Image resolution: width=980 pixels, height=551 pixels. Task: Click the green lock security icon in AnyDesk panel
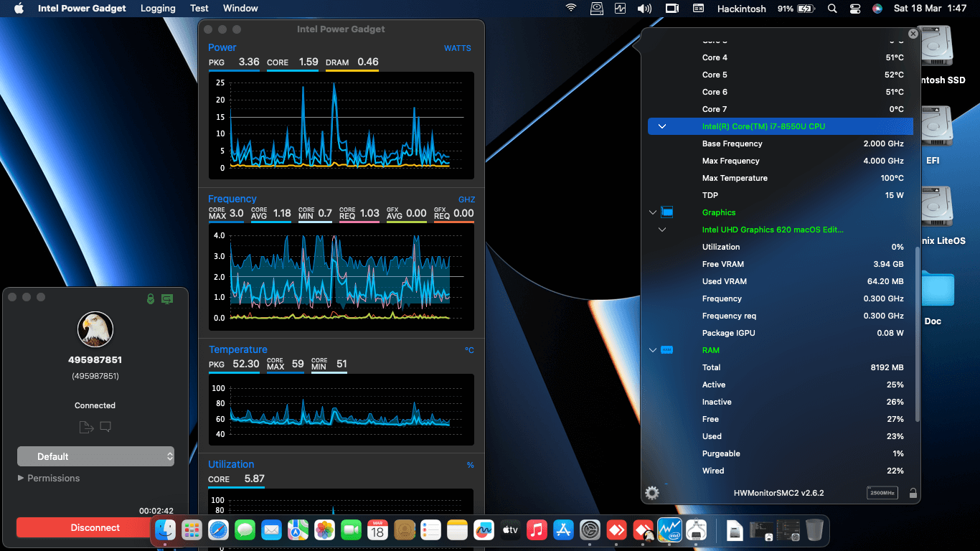tap(150, 298)
